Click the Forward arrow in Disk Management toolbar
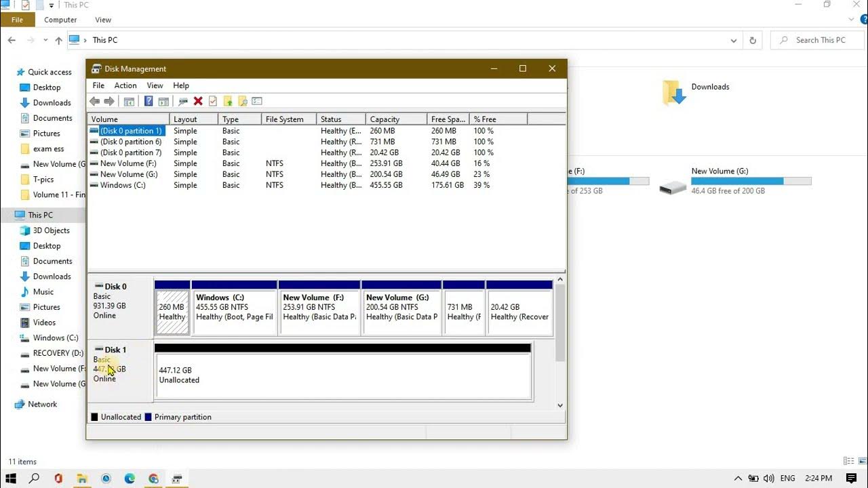Viewport: 868px width, 488px height. (x=109, y=101)
